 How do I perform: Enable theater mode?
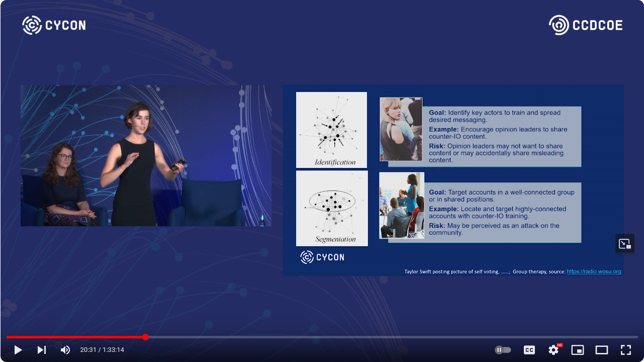(x=602, y=350)
